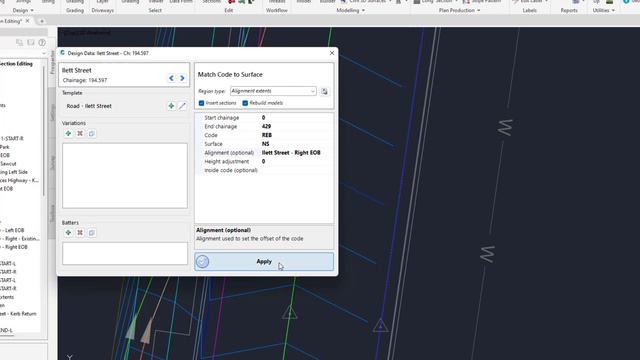
Task: Click the empty Batters list box
Action: (125, 253)
